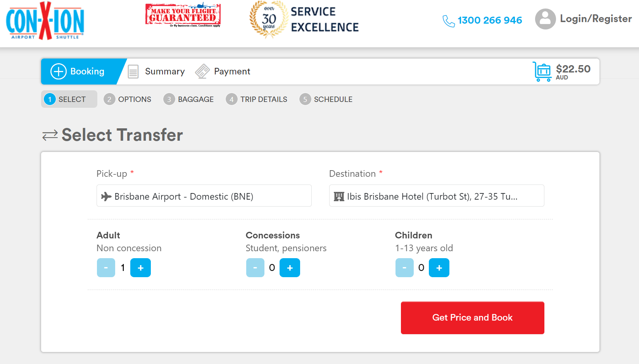The height and width of the screenshot is (364, 639).
Task: Click the phone icon beside 1300 266 946
Action: pos(449,21)
